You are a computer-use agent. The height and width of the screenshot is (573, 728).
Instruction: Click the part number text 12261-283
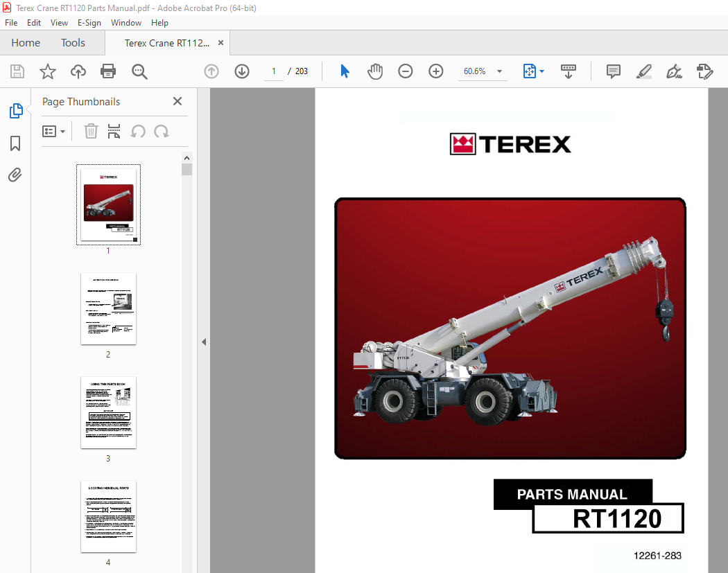[x=657, y=556]
